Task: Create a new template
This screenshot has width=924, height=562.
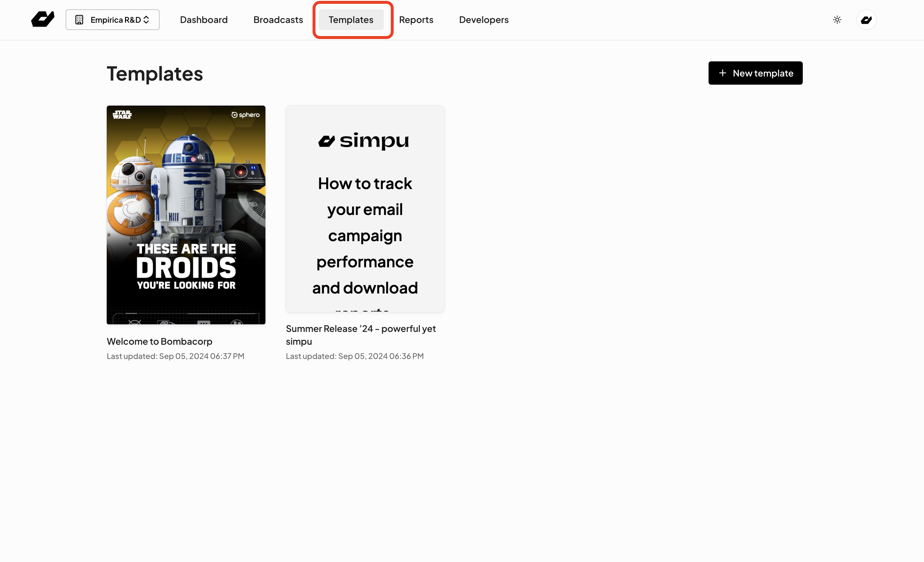Action: click(x=755, y=73)
